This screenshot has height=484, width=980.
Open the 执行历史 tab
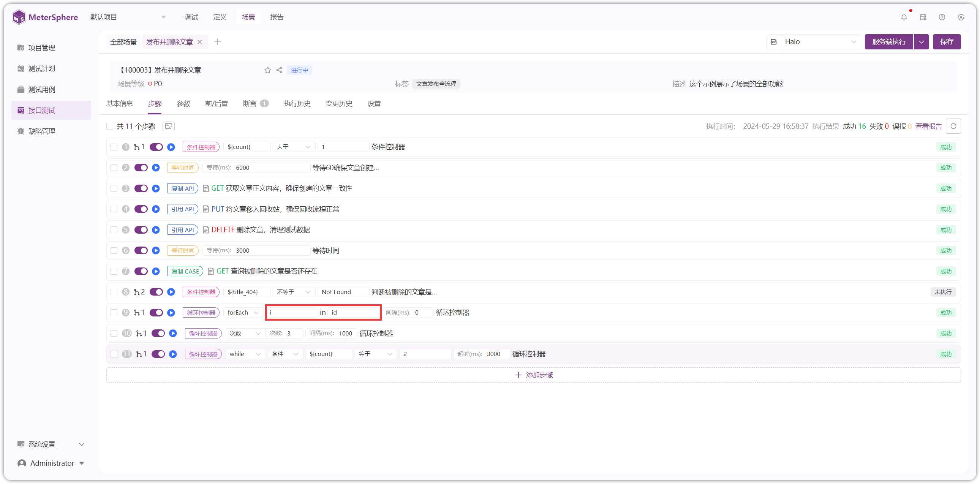tap(297, 104)
